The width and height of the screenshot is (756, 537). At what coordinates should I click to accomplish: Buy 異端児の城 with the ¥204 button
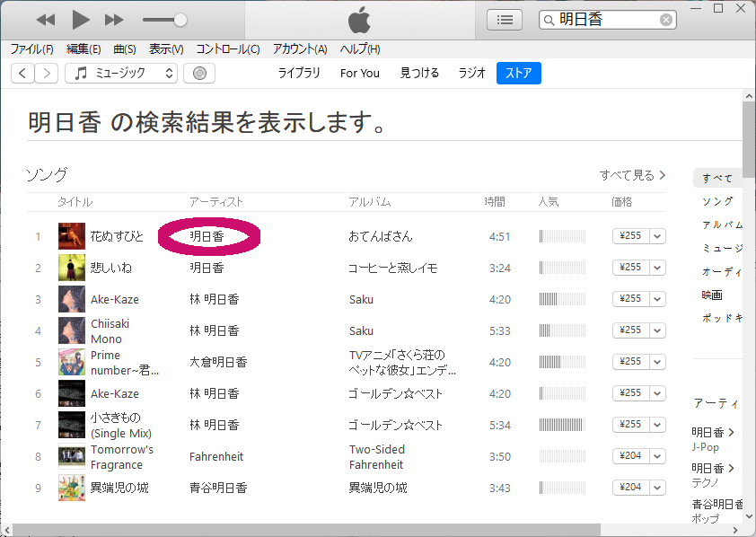click(x=630, y=488)
